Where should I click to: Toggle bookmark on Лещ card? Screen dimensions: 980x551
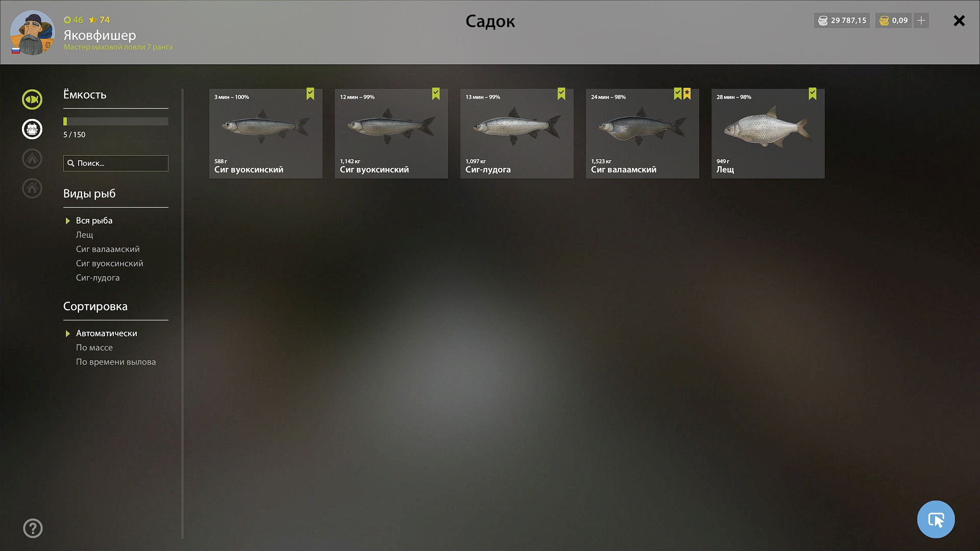tap(813, 94)
